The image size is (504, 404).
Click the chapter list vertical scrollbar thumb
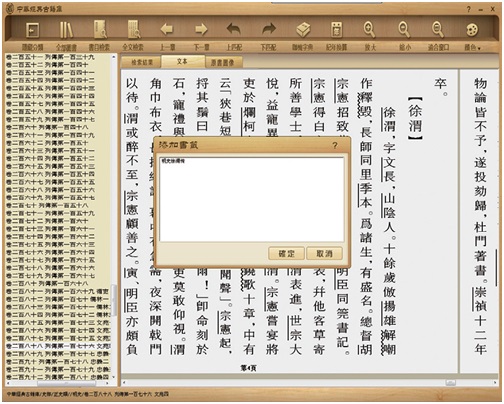pos(114,300)
